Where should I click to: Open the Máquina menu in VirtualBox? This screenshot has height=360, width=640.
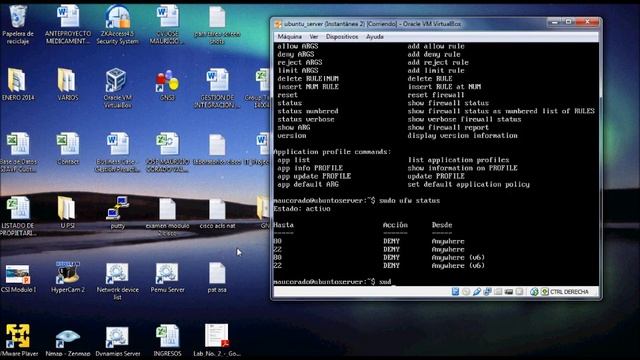tap(289, 37)
